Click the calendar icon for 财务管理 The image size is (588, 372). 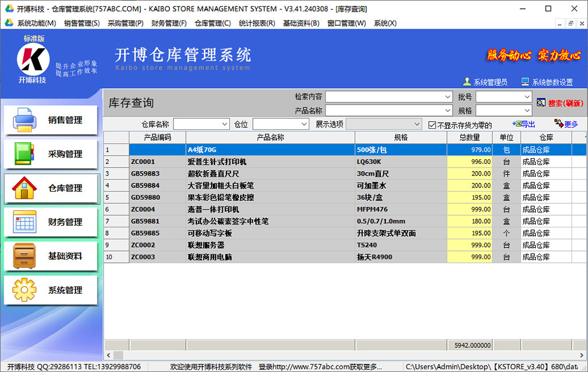[24, 222]
